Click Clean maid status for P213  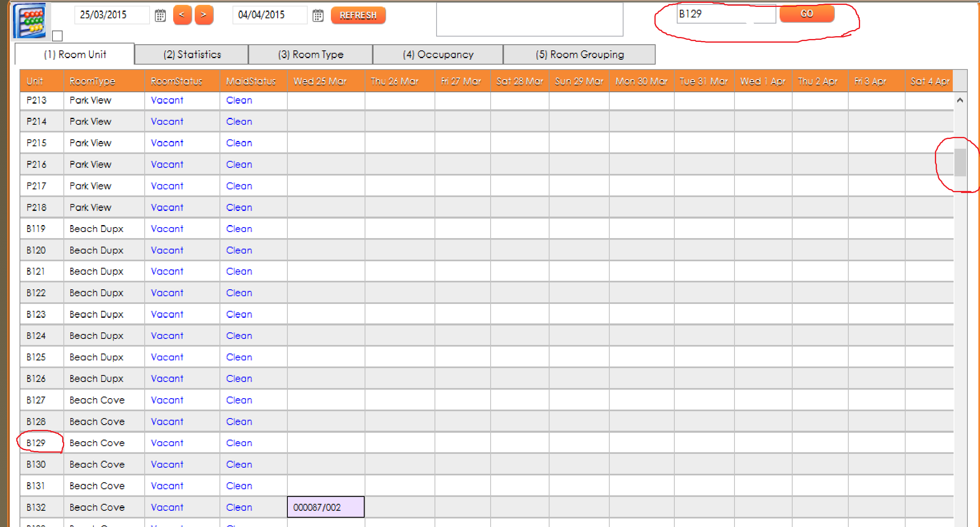[239, 100]
